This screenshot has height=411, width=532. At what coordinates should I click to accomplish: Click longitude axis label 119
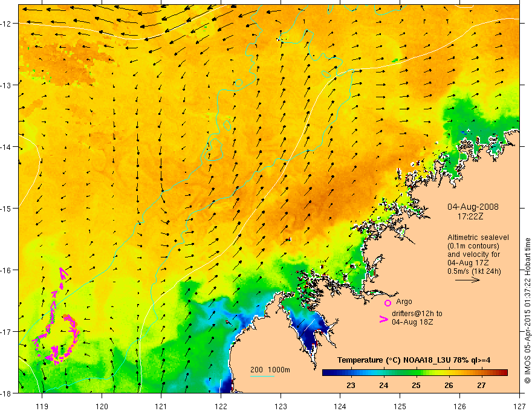click(x=42, y=406)
